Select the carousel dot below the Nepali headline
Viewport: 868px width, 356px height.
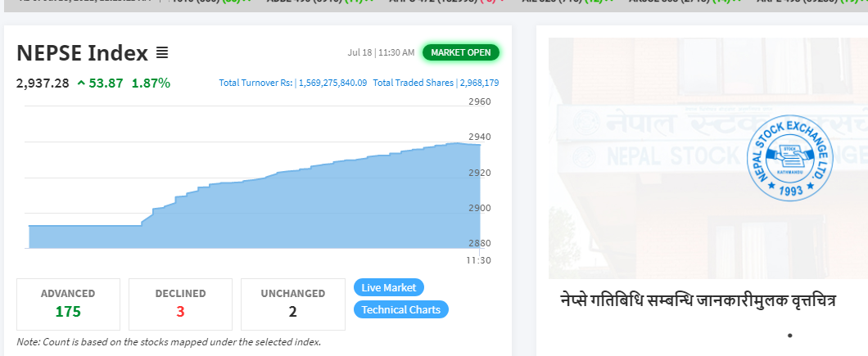tap(789, 336)
